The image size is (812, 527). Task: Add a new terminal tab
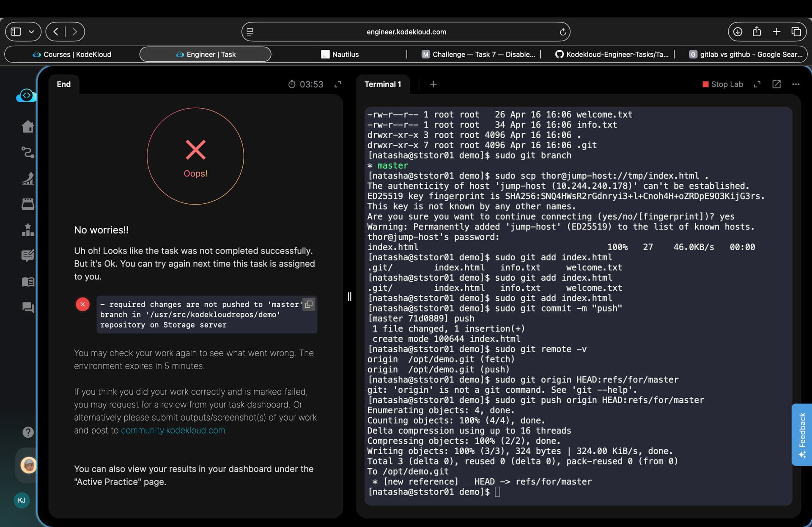[433, 84]
